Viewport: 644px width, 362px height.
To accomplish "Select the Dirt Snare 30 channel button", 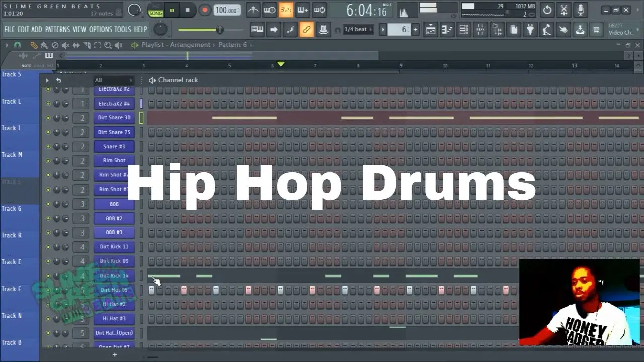I will point(114,118).
